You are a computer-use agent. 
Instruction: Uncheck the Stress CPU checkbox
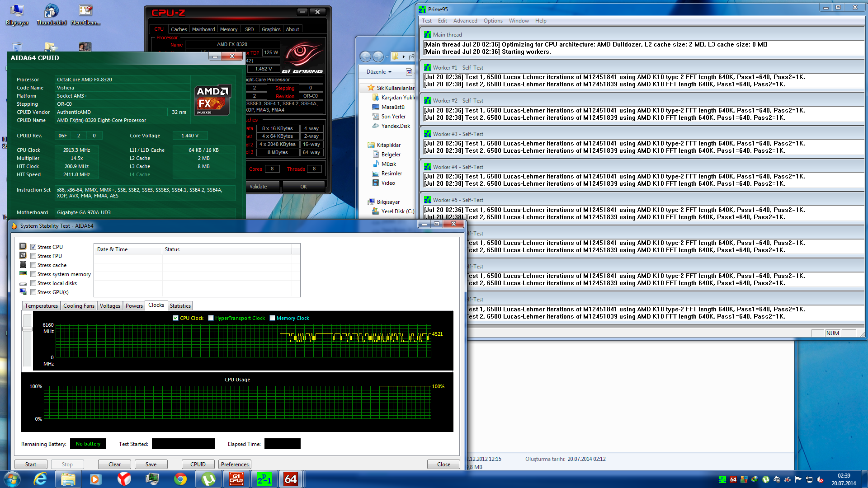33,247
